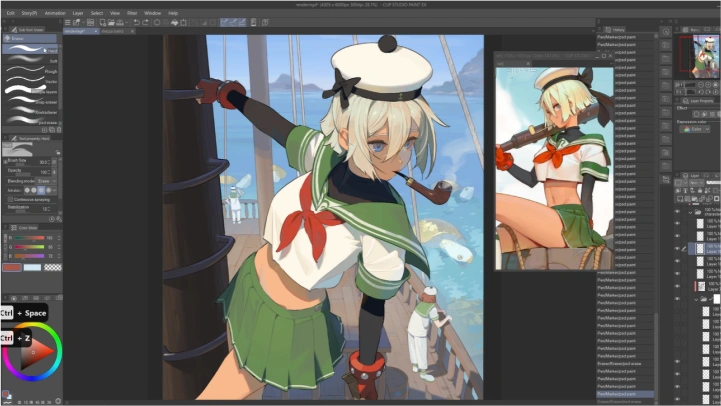Click the duplicate sub tool icon
The image size is (721, 406).
[52, 130]
